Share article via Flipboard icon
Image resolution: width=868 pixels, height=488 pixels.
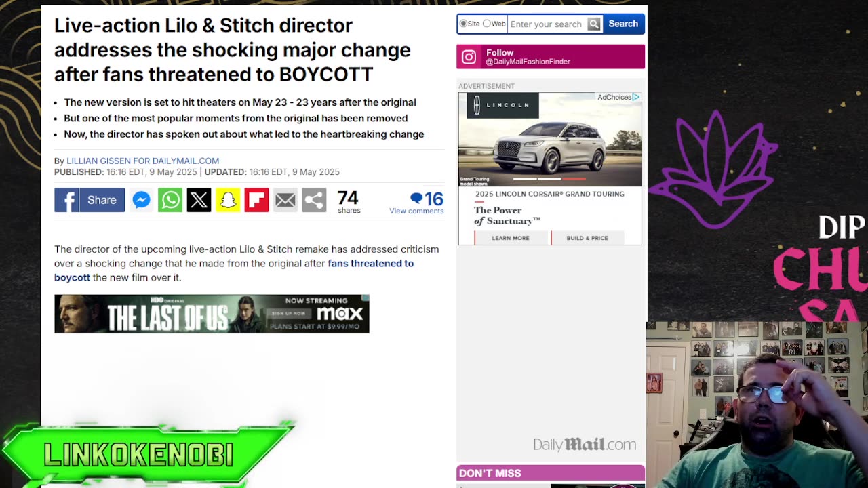pos(256,200)
